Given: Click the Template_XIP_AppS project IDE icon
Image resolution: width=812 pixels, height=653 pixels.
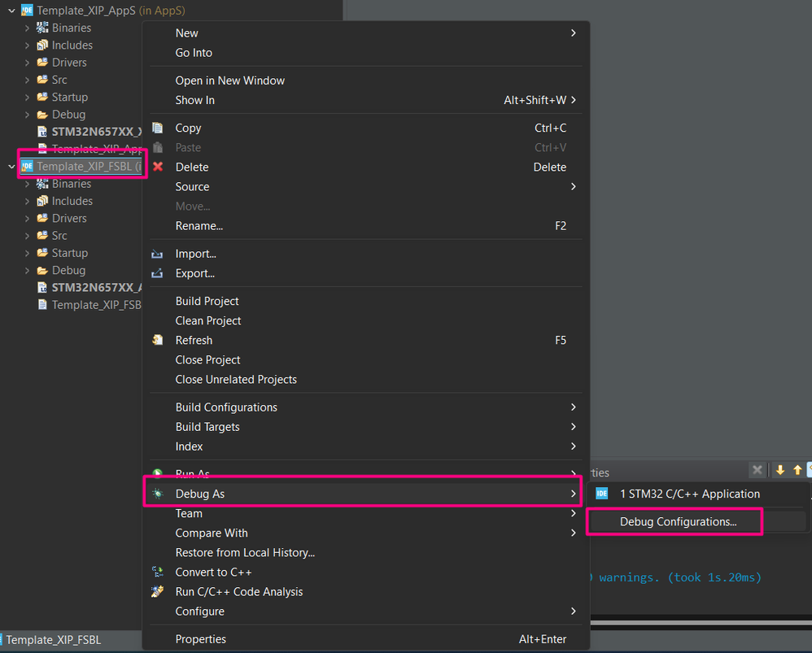Looking at the screenshot, I should pyautogui.click(x=27, y=11).
